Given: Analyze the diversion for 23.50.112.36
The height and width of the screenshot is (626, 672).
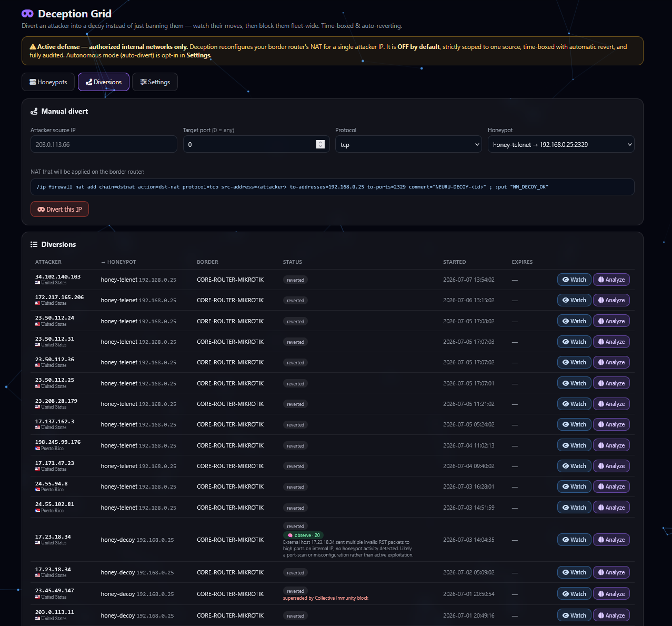Looking at the screenshot, I should (x=611, y=362).
